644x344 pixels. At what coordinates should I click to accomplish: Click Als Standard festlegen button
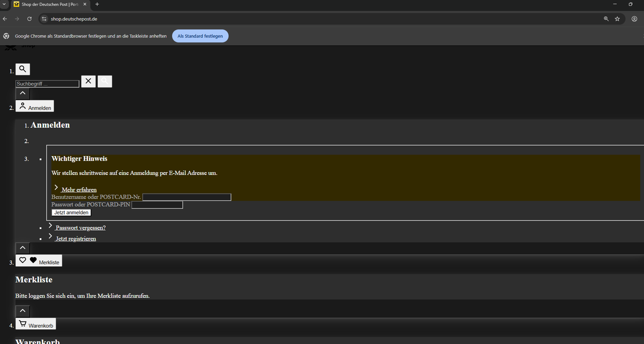[x=201, y=36]
